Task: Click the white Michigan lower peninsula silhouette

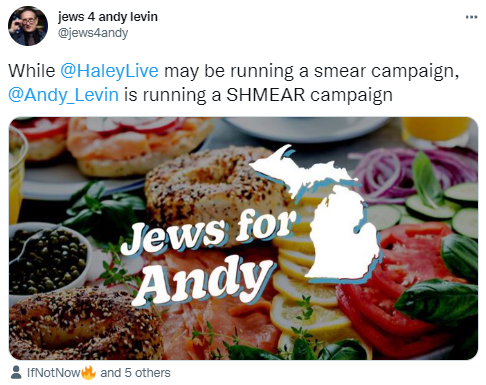Action: coord(342,235)
